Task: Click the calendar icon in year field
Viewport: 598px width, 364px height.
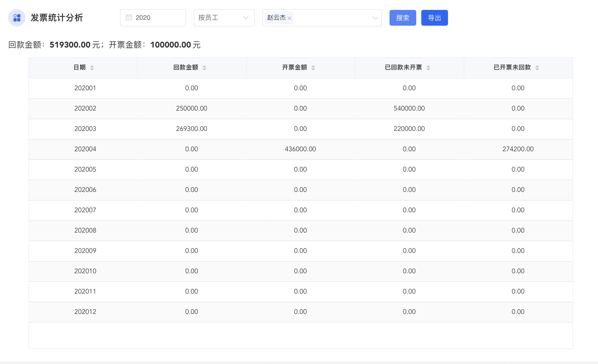Action: (129, 18)
